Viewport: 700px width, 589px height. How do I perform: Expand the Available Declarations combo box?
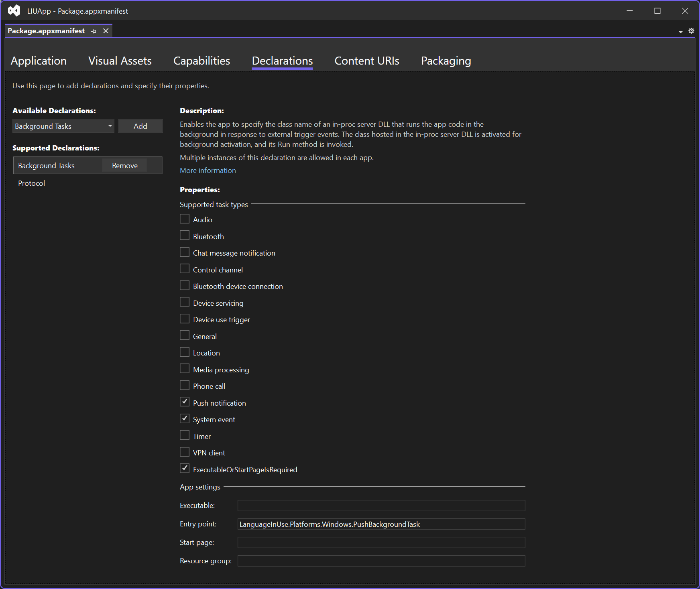pyautogui.click(x=63, y=126)
